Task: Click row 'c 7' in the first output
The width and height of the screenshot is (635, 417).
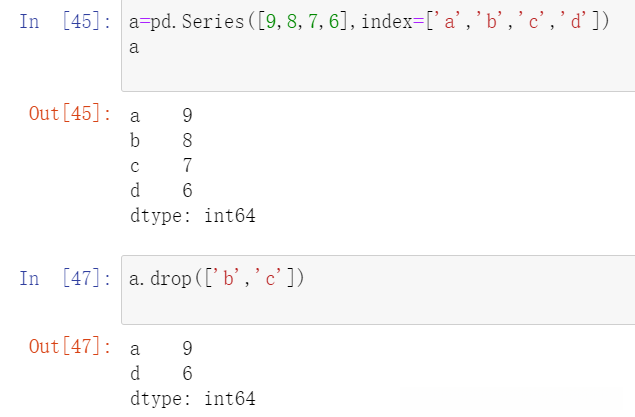Action: pyautogui.click(x=160, y=166)
